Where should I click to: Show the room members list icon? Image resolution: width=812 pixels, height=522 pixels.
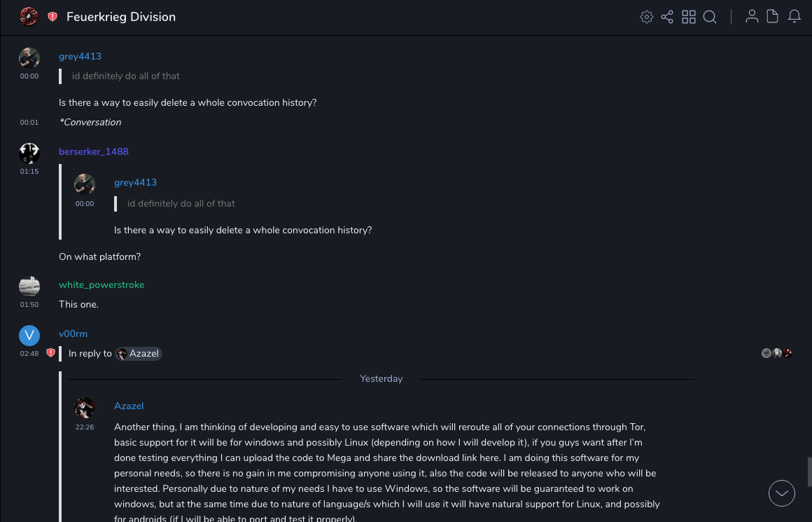pos(752,17)
